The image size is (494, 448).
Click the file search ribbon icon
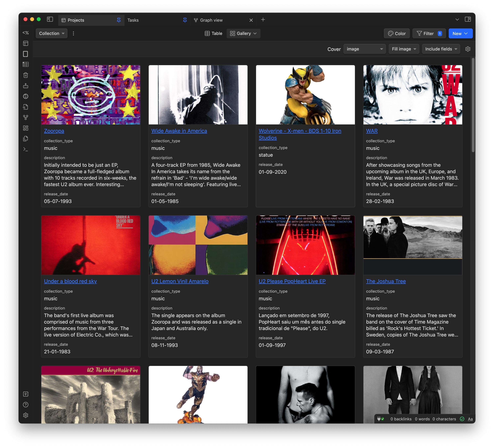coord(26,107)
